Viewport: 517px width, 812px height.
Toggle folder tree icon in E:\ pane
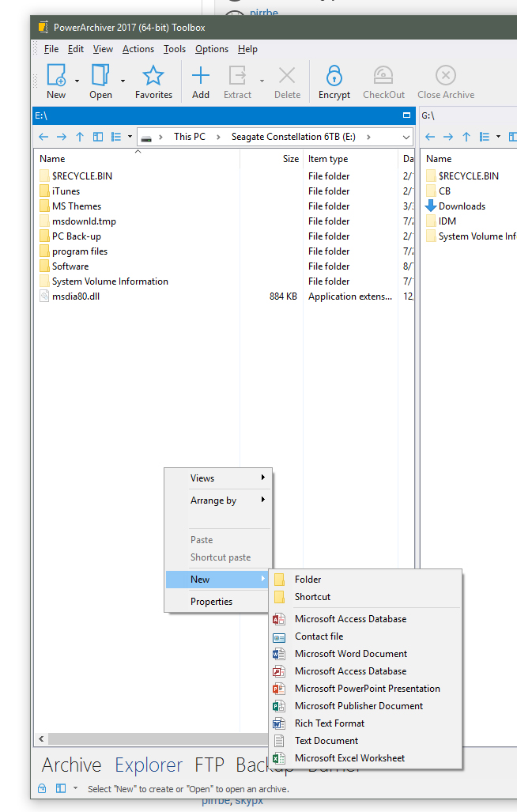point(98,137)
